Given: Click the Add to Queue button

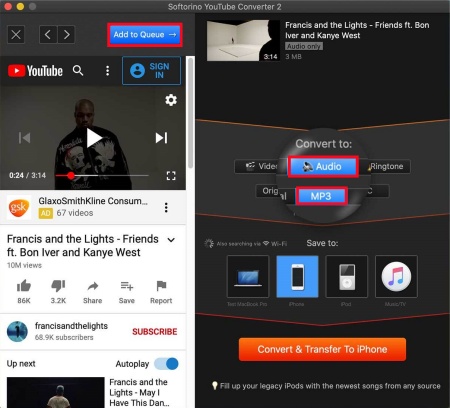Looking at the screenshot, I should point(145,35).
